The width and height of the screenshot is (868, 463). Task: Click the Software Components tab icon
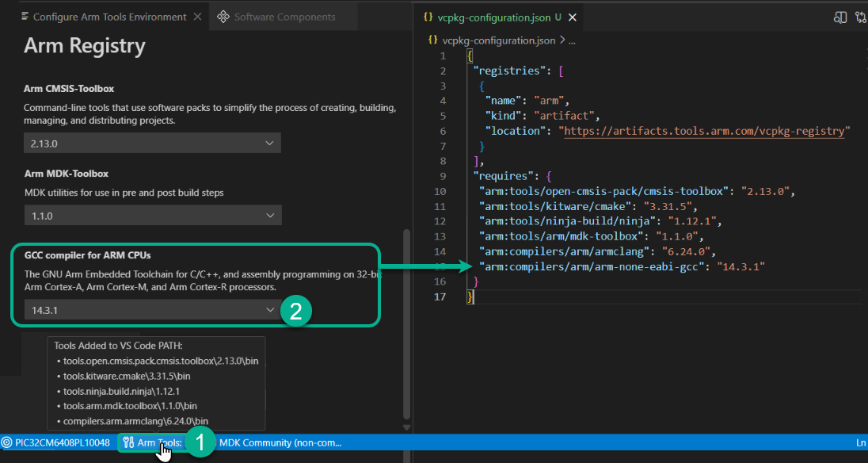223,17
